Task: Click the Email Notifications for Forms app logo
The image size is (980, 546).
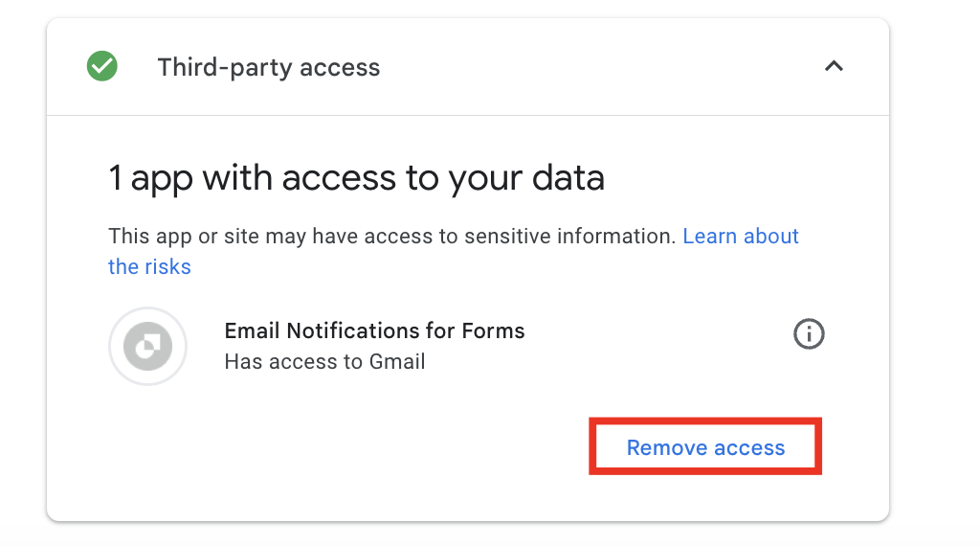Action: (x=147, y=346)
